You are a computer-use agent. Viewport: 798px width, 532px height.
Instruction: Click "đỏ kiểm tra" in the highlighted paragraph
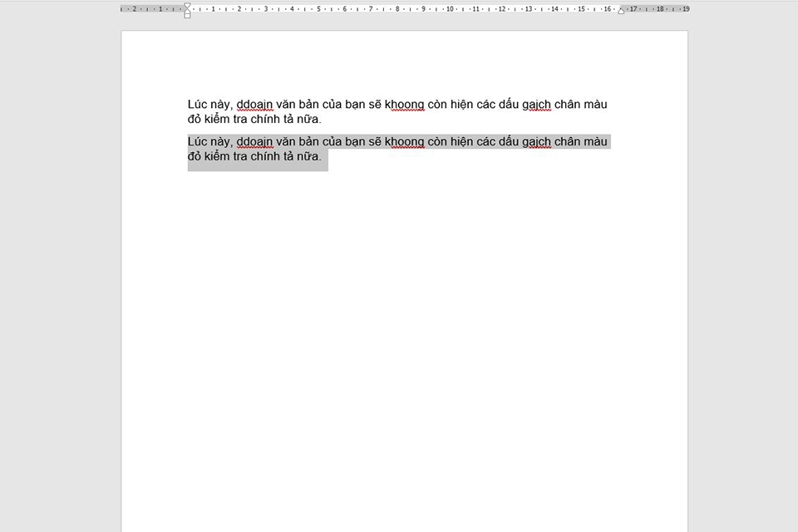tap(217, 156)
